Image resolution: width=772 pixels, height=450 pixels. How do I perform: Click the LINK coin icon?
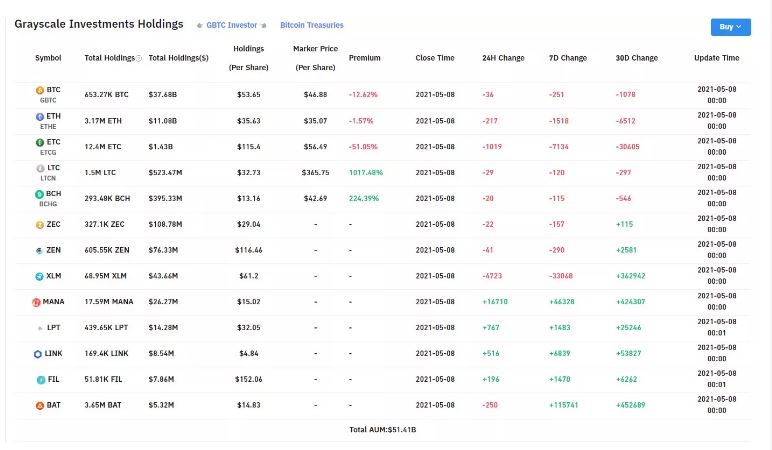[38, 354]
